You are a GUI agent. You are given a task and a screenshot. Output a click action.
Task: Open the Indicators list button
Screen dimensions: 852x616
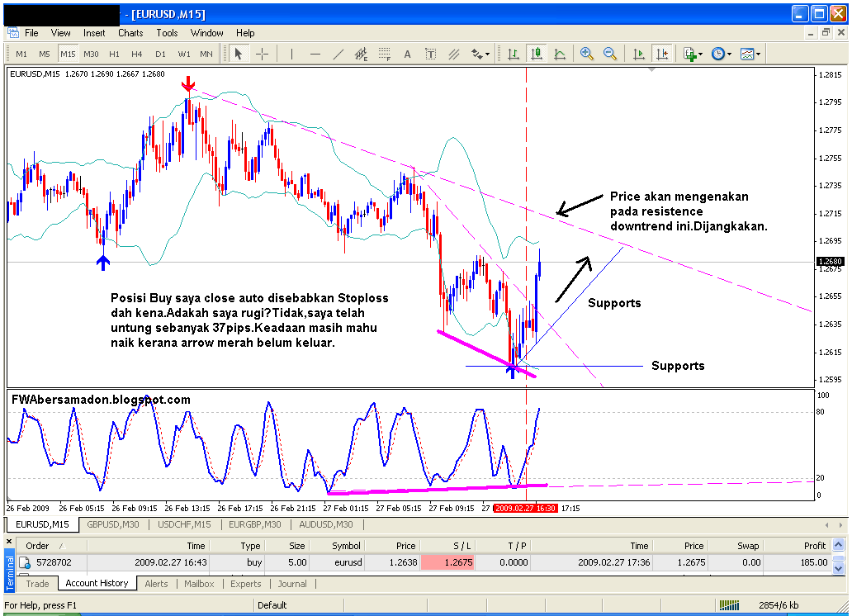pos(690,54)
